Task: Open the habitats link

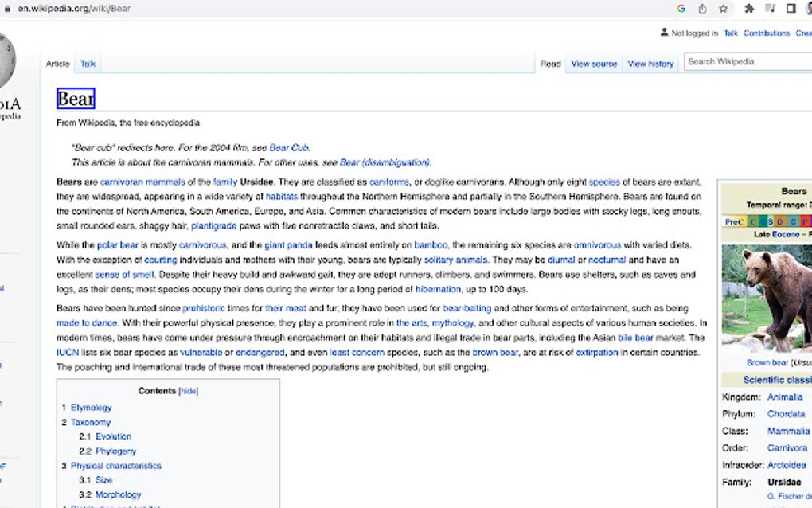Action: 282,196
